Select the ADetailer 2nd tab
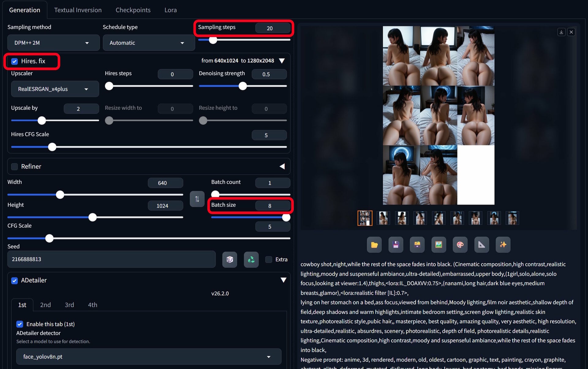Viewport: 588px width, 369px height. (x=45, y=305)
